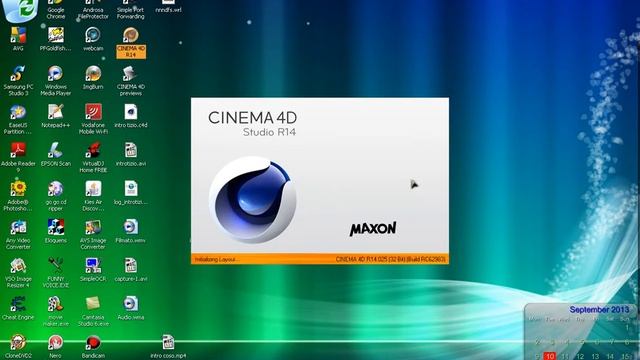Select the AVG antivirus desktop icon
Image resolution: width=640 pixels, height=360 pixels.
coord(18,39)
